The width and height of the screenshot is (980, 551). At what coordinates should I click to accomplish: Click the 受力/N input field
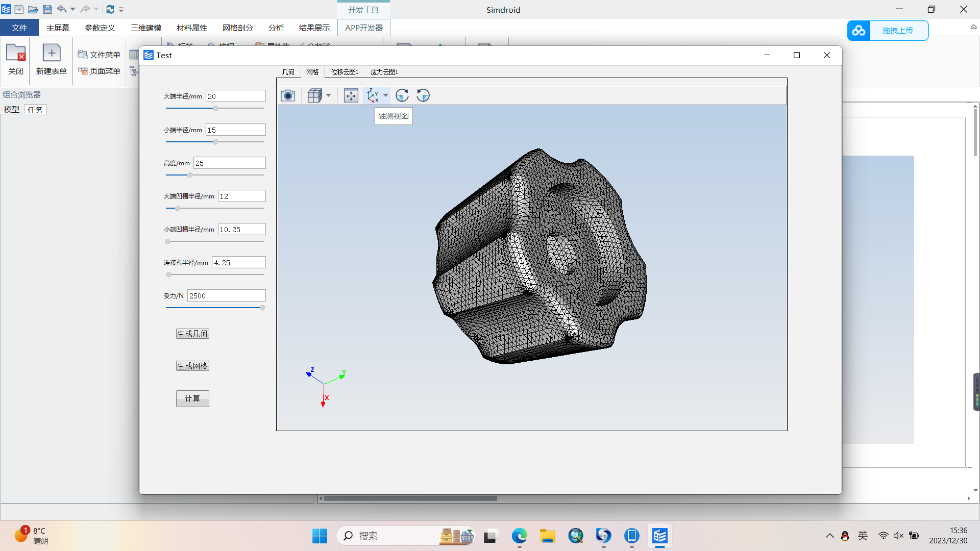point(226,295)
